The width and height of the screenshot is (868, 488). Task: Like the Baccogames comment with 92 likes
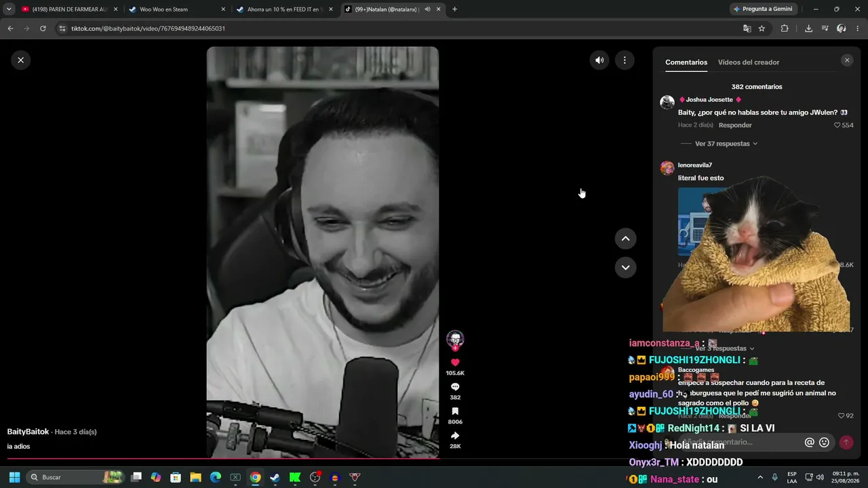pyautogui.click(x=842, y=415)
